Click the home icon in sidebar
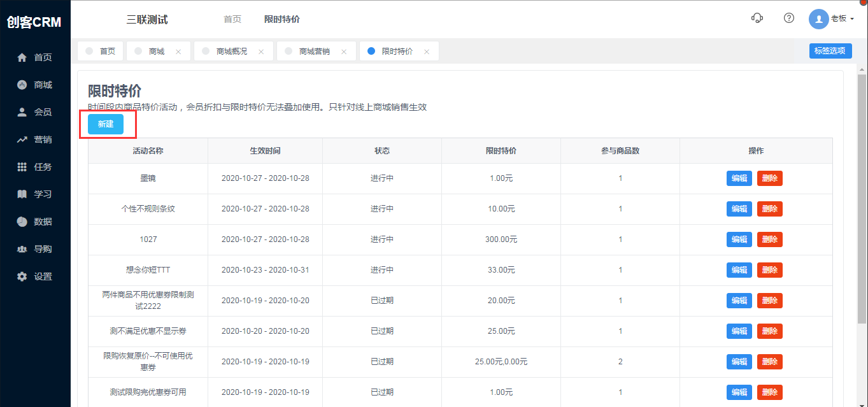The height and width of the screenshot is (407, 868). point(22,57)
